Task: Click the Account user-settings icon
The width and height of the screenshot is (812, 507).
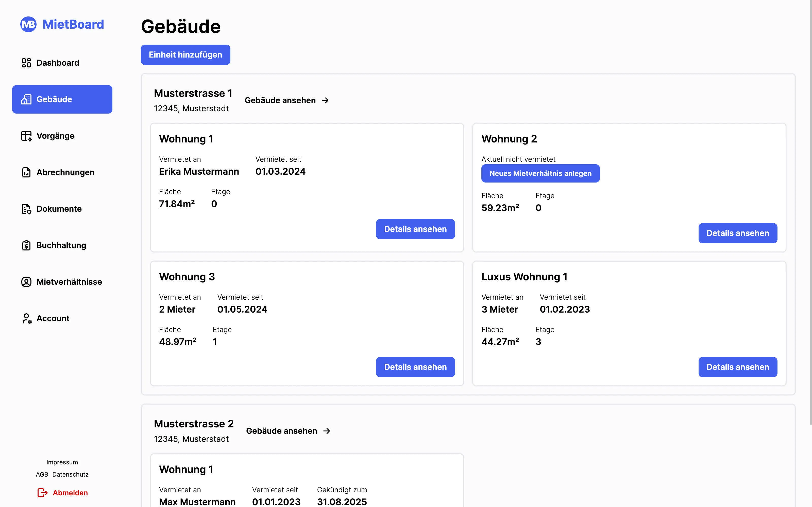Action: 26,318
